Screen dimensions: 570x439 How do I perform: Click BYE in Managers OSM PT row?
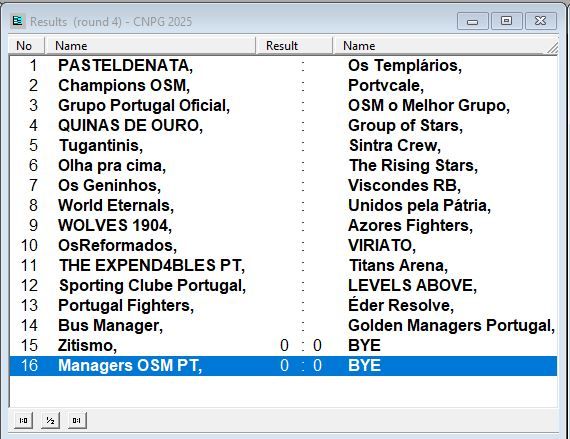[364, 366]
